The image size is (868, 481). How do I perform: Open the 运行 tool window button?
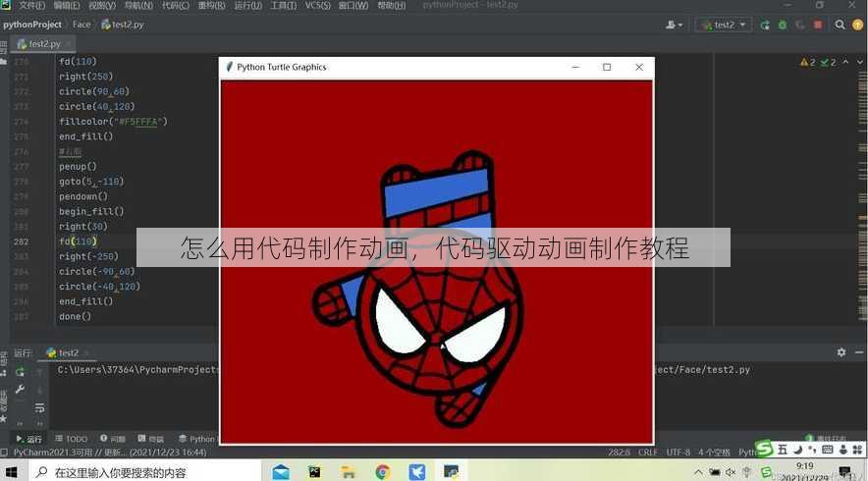point(28,439)
